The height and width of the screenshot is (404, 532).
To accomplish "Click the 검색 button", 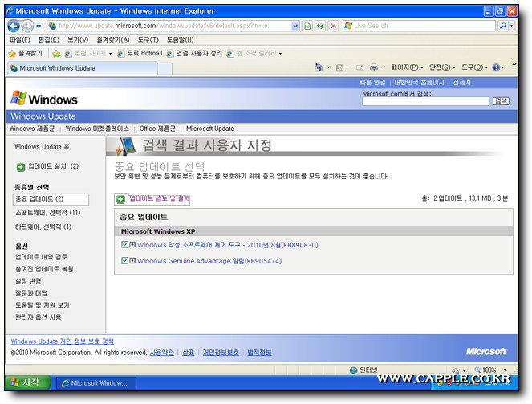I will pyautogui.click(x=501, y=101).
